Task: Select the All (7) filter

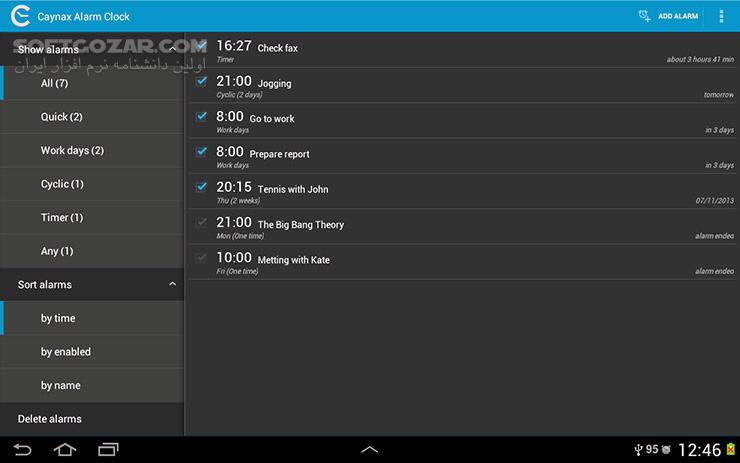Action: pos(92,84)
